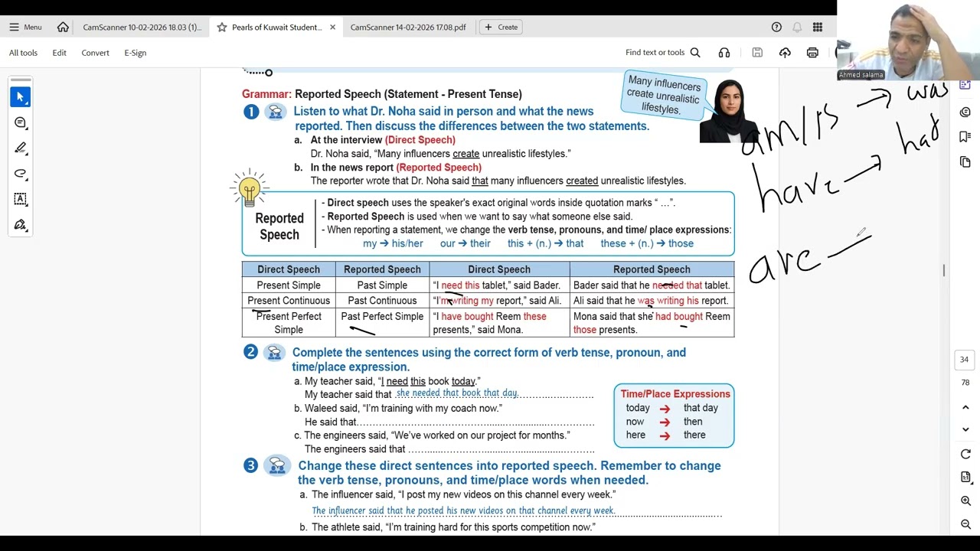Click the Create button
980x551 pixels.
coord(501,27)
